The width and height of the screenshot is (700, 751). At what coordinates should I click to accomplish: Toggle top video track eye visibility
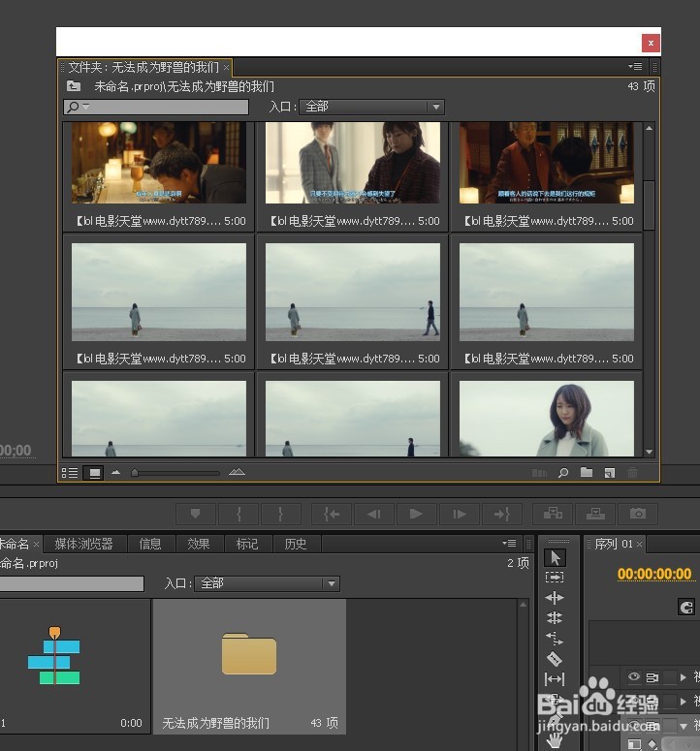coord(634,676)
